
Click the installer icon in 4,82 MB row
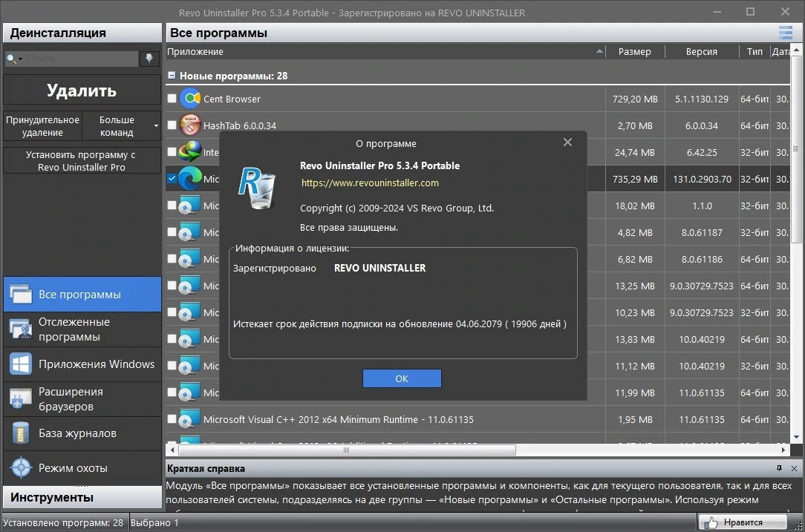(x=189, y=232)
